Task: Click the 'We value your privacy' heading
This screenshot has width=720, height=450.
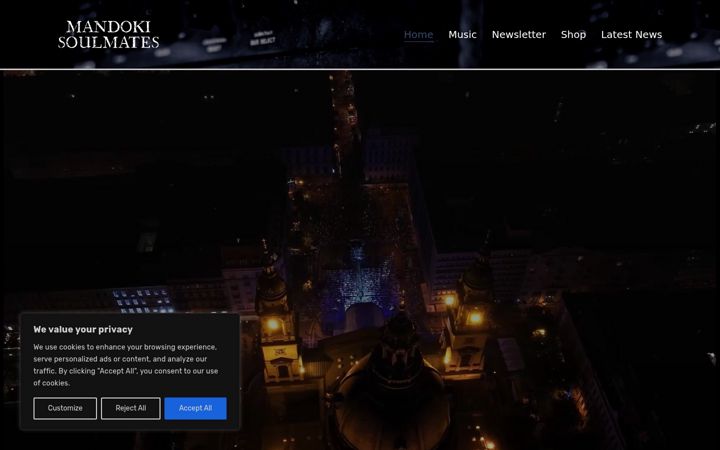Action: click(83, 329)
